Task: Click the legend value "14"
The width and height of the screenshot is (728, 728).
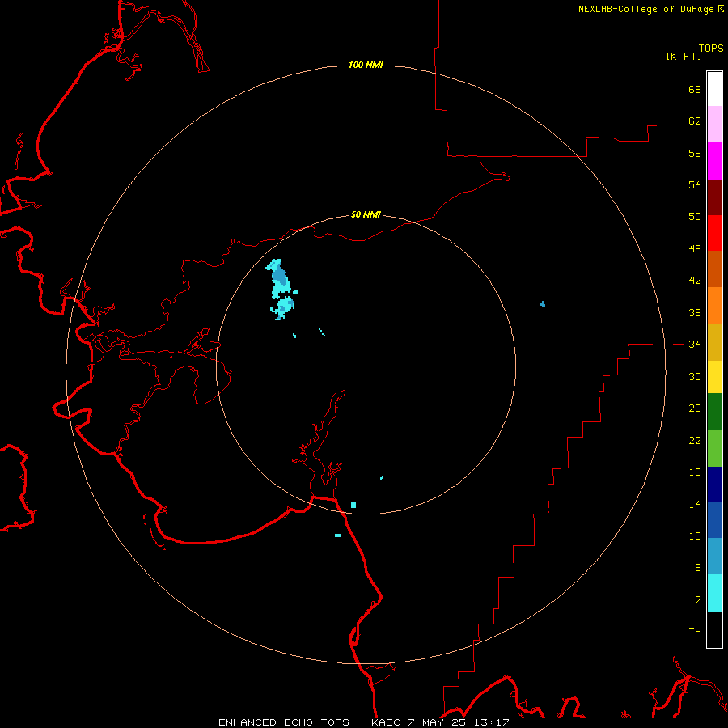Action: (x=695, y=504)
